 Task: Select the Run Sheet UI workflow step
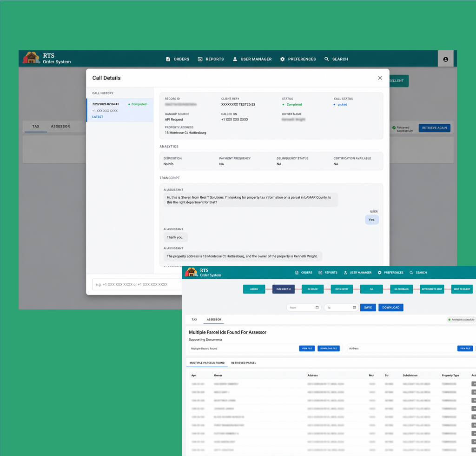click(284, 289)
